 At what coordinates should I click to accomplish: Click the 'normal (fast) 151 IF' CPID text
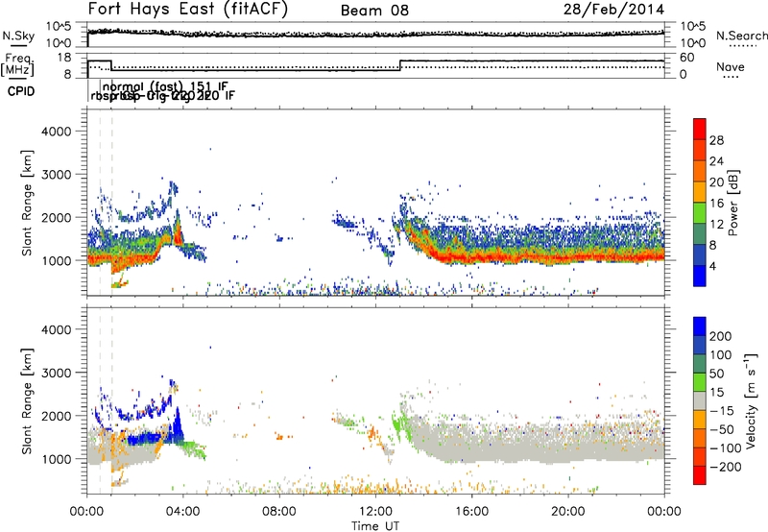(x=165, y=86)
